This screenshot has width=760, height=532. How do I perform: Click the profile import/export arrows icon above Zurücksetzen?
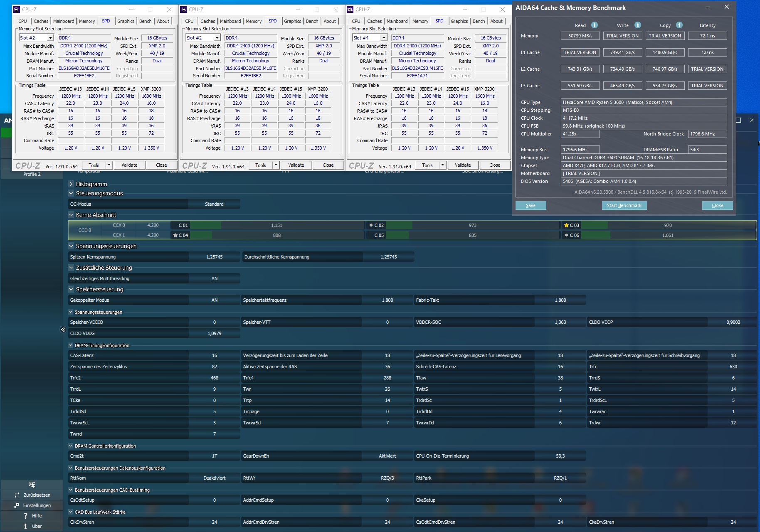(32, 485)
